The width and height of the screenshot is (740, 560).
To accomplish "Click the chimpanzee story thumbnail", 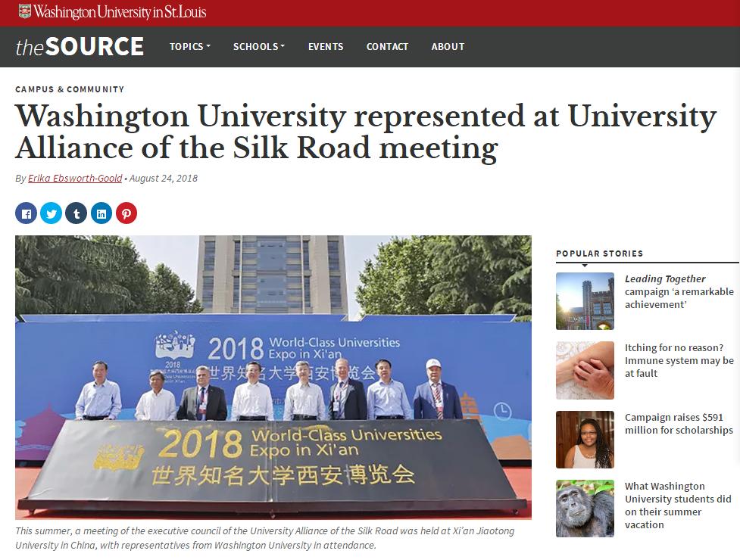I will point(585,509).
